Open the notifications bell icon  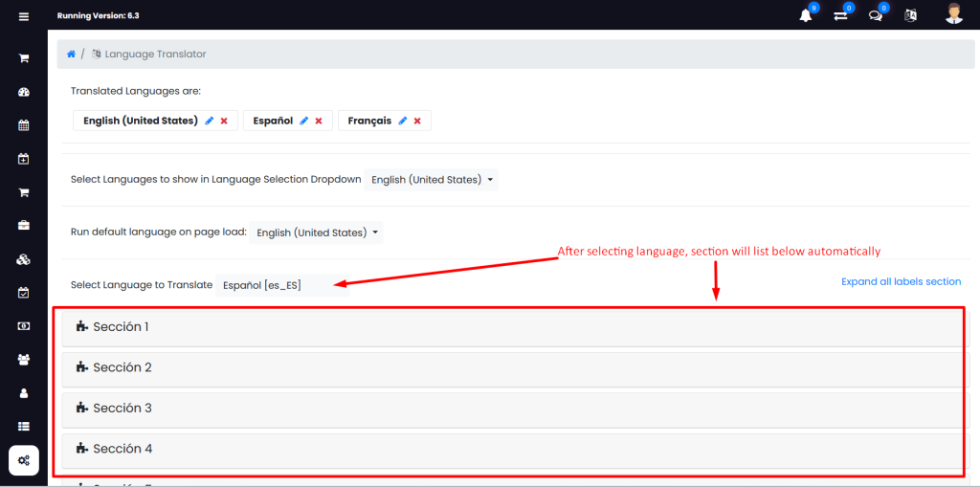(806, 16)
